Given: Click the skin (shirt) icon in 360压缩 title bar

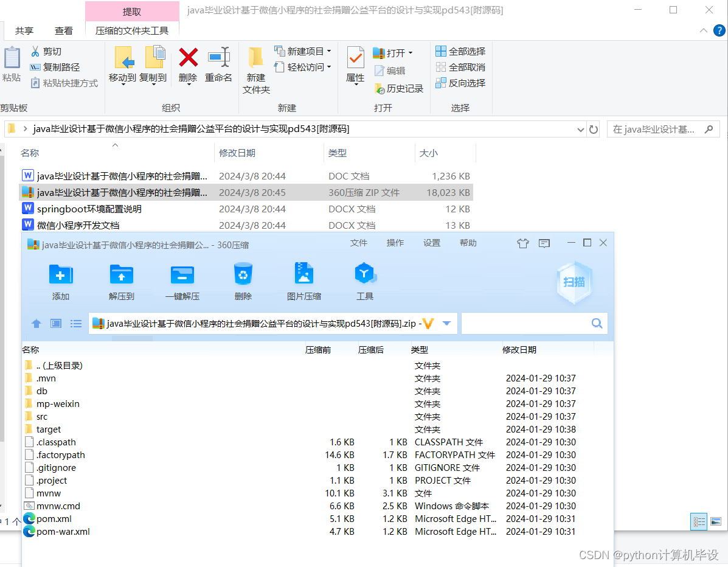Looking at the screenshot, I should point(523,243).
